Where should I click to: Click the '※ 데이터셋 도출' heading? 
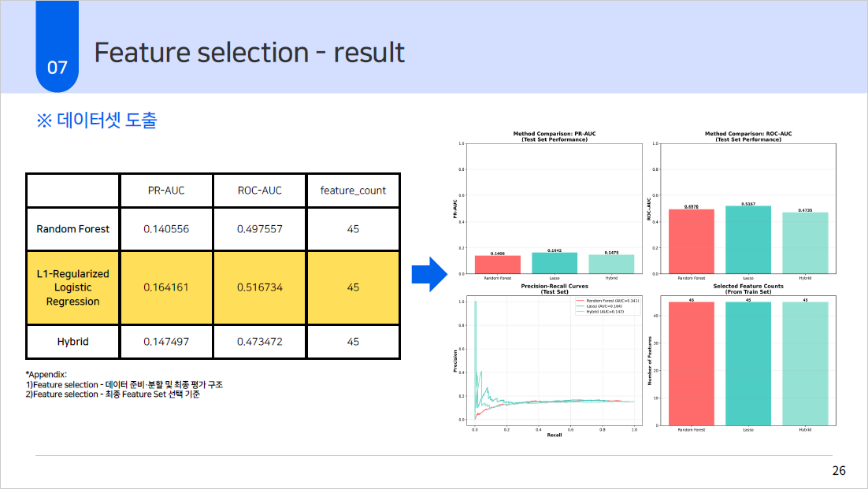click(96, 120)
